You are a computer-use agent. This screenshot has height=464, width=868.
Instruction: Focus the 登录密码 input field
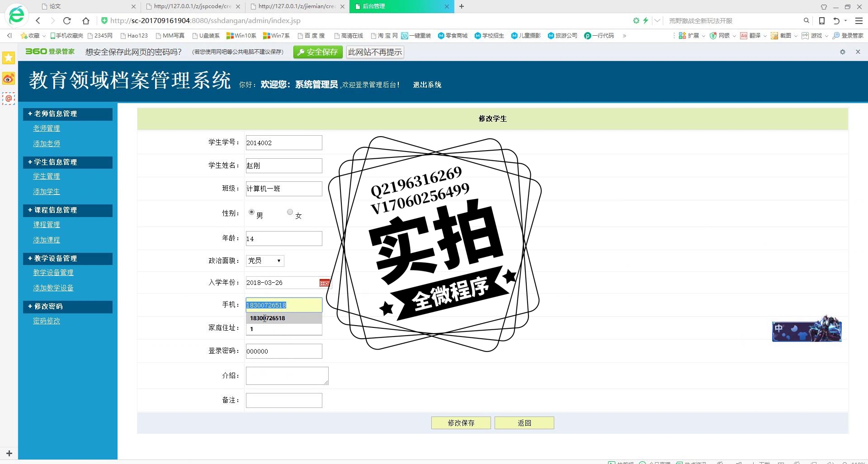coord(284,351)
